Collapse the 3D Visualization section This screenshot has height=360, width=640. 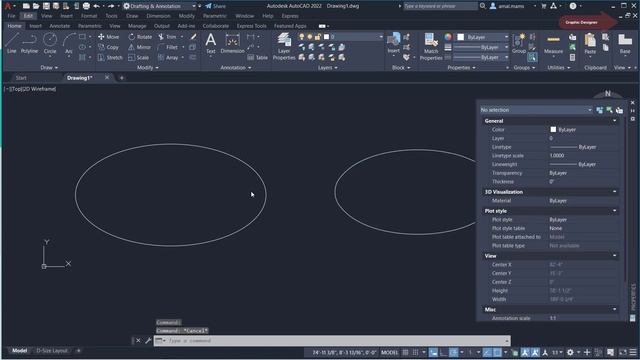pyautogui.click(x=614, y=192)
